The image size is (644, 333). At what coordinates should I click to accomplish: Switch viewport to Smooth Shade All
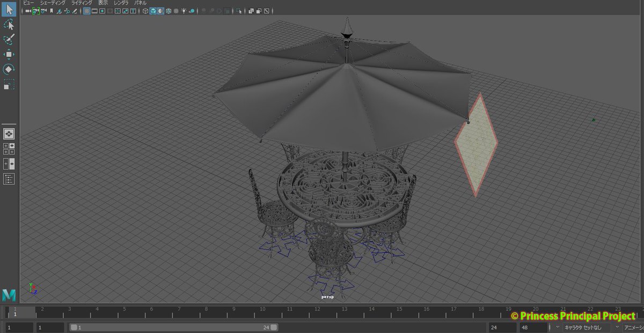click(x=153, y=11)
